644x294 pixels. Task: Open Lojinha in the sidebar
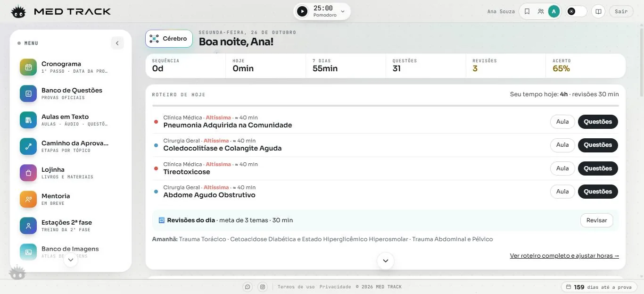point(71,173)
